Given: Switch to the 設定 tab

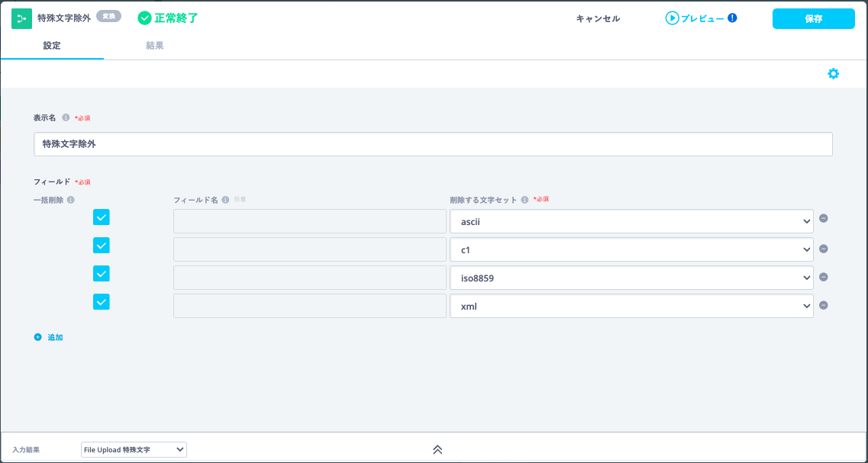Looking at the screenshot, I should pos(52,46).
